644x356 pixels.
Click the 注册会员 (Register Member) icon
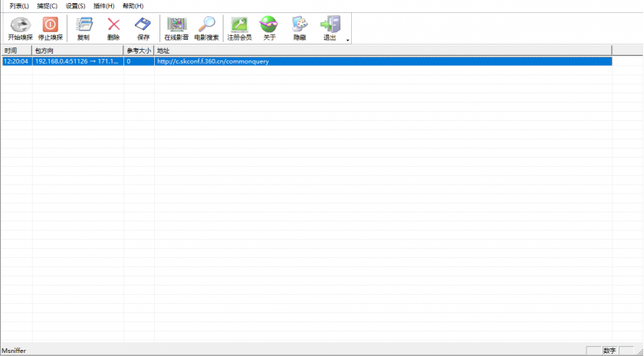(239, 28)
